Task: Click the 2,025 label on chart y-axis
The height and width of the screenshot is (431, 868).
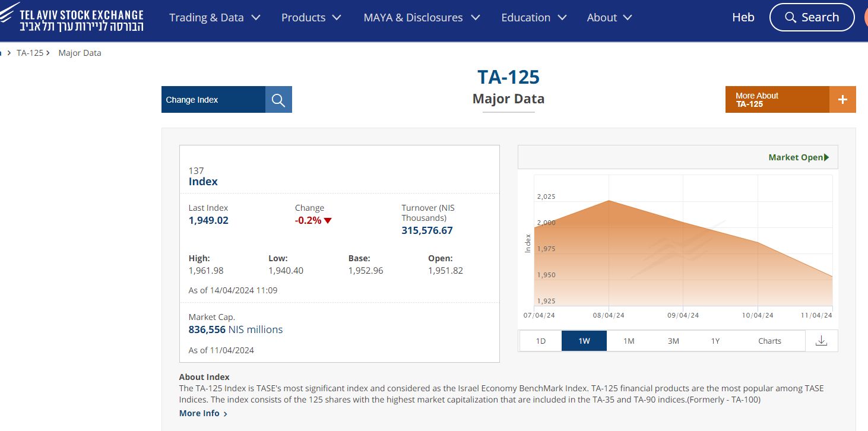Action: [546, 197]
